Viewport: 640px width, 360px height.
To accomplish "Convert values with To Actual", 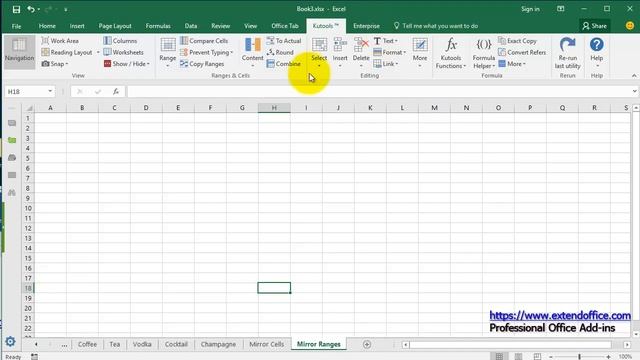I will (x=284, y=41).
